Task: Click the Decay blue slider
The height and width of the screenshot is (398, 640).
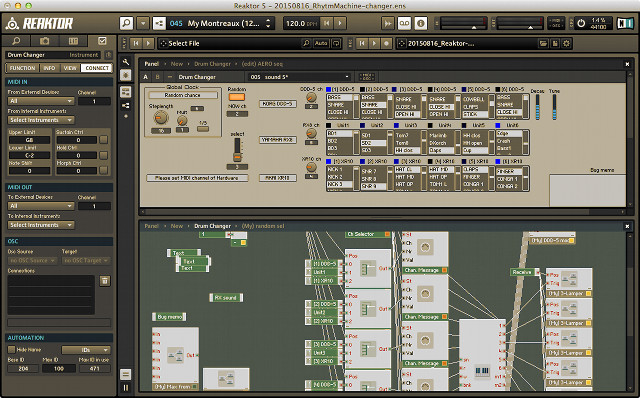Action: [538, 107]
